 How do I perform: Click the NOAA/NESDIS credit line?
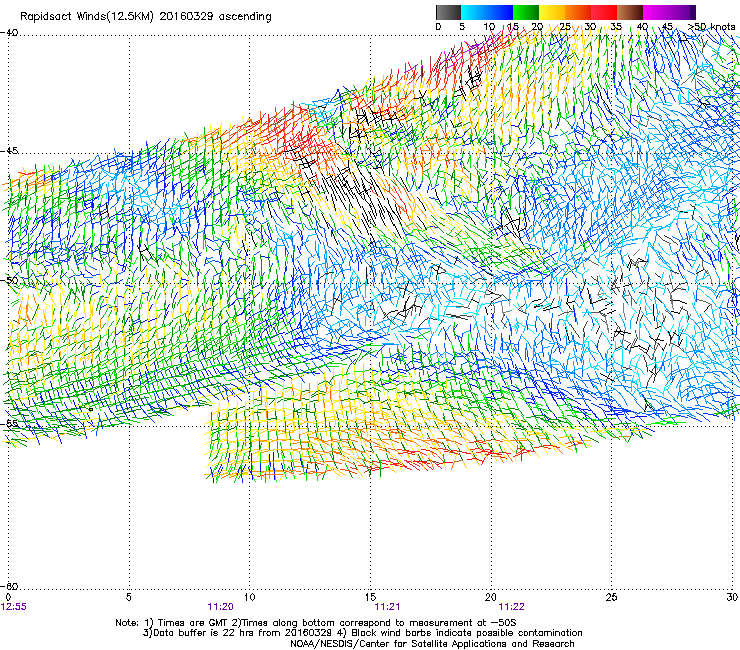tap(432, 643)
